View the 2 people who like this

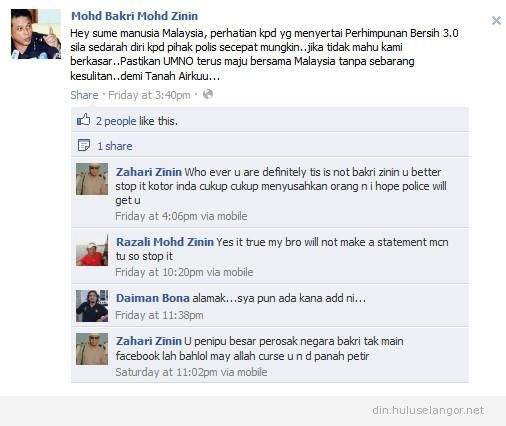click(x=116, y=121)
